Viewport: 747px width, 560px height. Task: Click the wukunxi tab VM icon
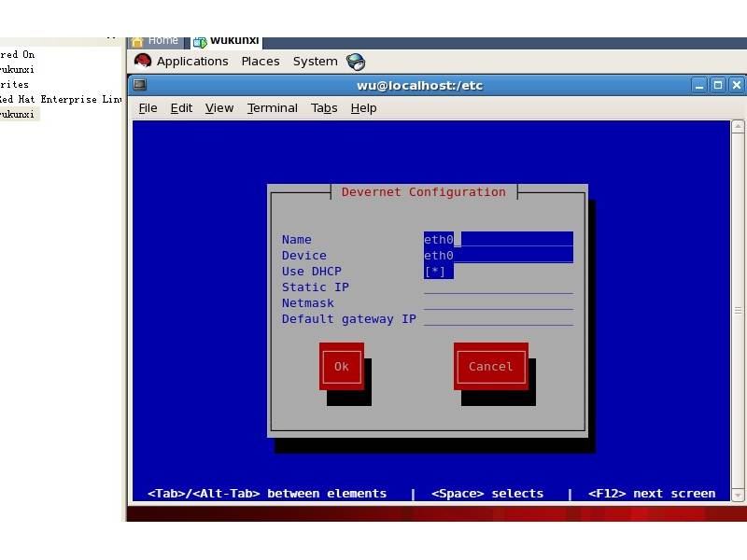(200, 41)
